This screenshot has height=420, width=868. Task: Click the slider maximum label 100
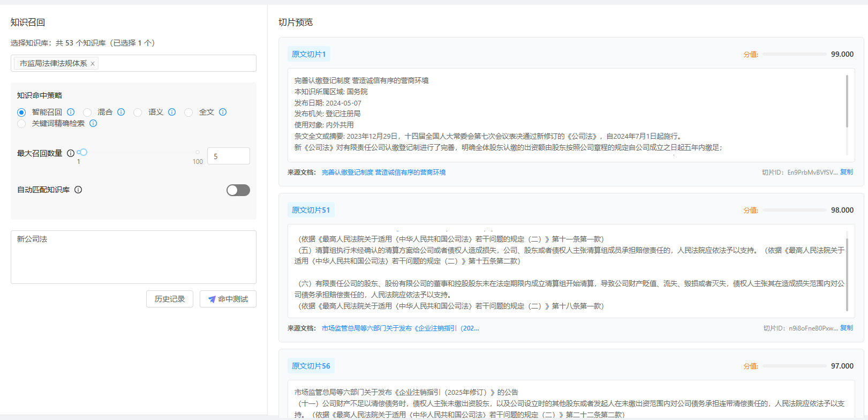tap(198, 162)
